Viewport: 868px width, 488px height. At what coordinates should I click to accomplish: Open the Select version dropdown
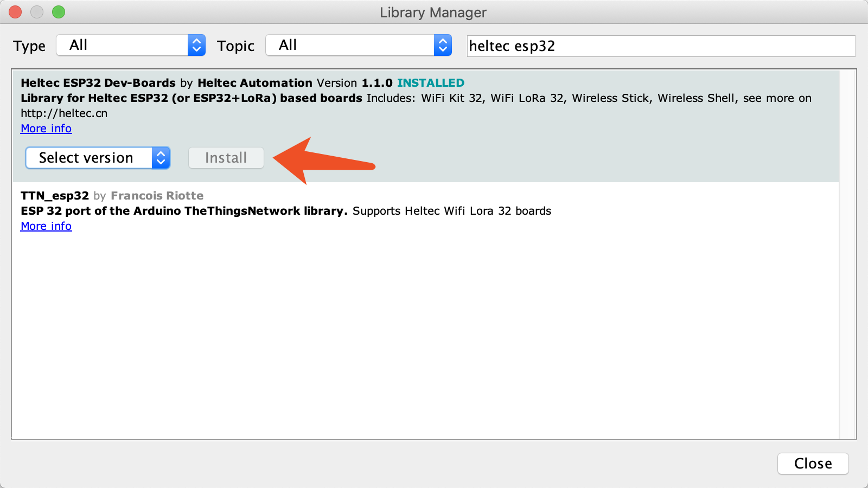click(x=98, y=158)
